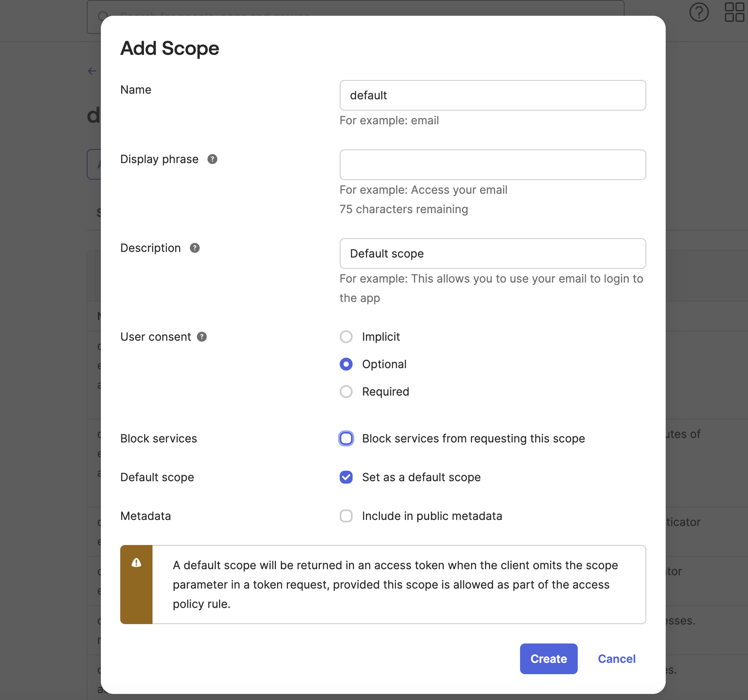Screen dimensions: 748x700
Task: Click the warning icon in the notice box
Action: pyautogui.click(x=136, y=562)
